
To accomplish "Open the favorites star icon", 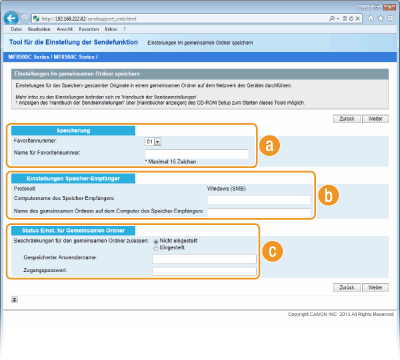I will point(381,19).
